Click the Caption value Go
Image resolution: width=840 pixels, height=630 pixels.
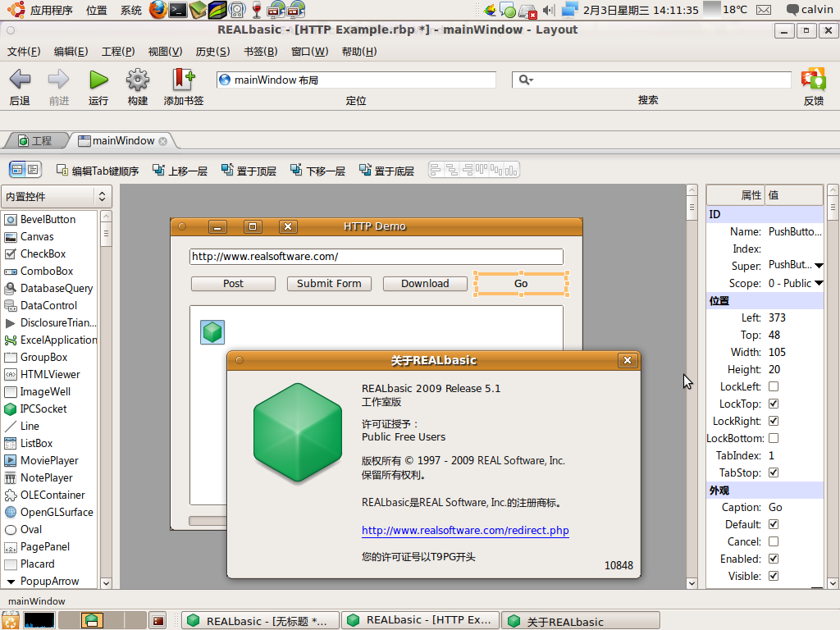click(775, 507)
